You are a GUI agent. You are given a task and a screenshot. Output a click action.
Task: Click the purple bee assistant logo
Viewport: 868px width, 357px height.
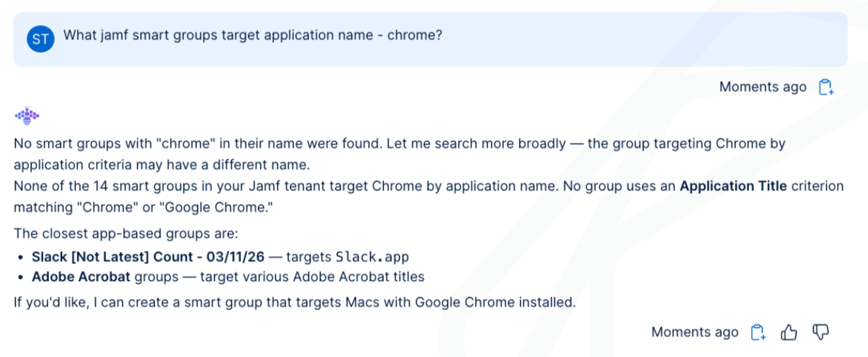pos(27,117)
